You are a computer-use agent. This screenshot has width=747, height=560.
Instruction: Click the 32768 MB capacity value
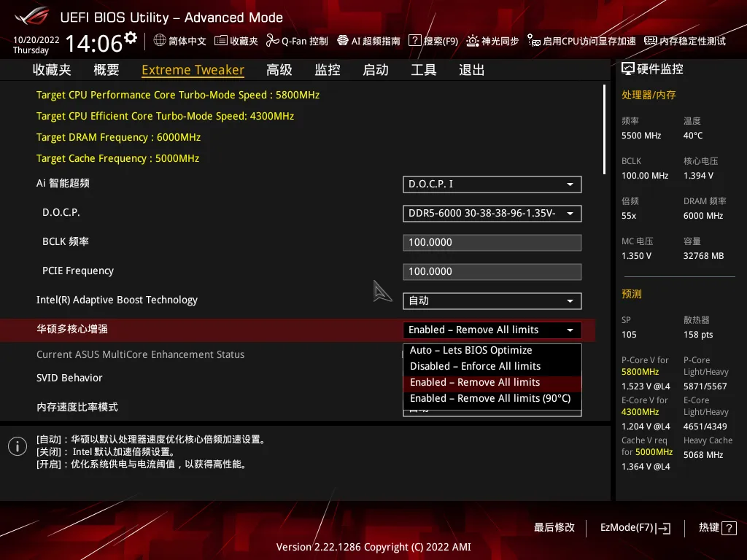[703, 256]
